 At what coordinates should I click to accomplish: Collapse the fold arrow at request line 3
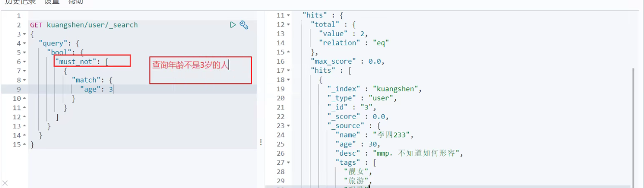24,34
